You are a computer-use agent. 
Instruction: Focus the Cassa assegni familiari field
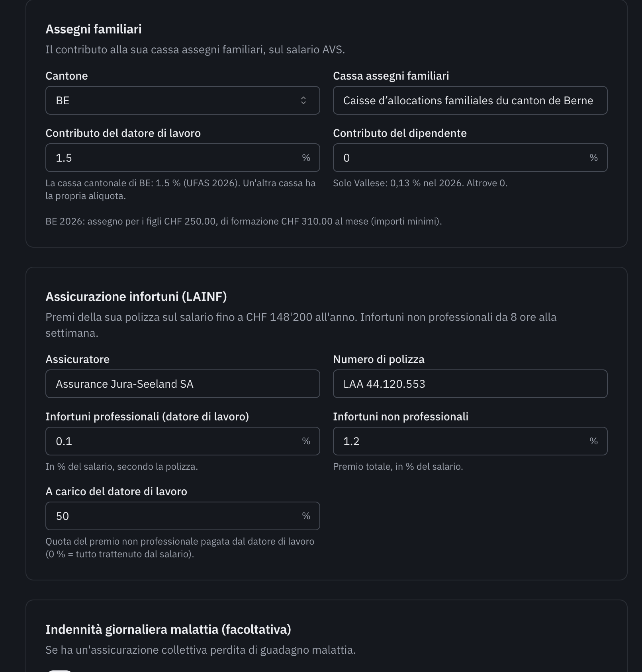pos(470,100)
